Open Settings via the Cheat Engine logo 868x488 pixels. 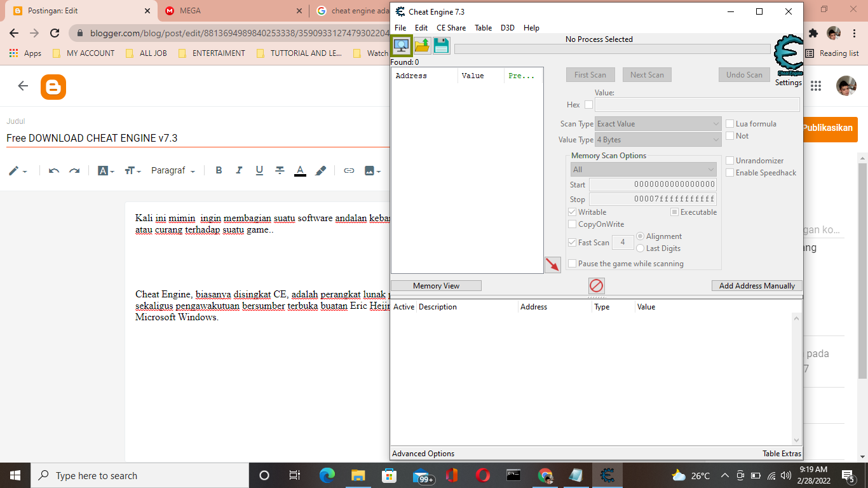pyautogui.click(x=788, y=56)
